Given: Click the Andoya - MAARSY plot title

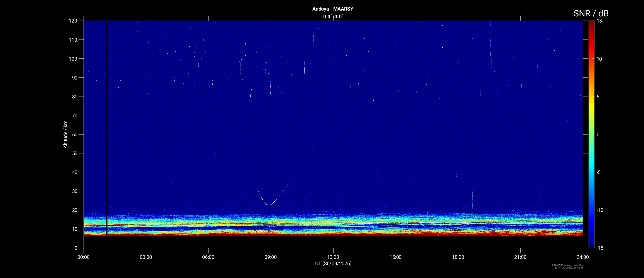Looking at the screenshot, I should [x=333, y=9].
